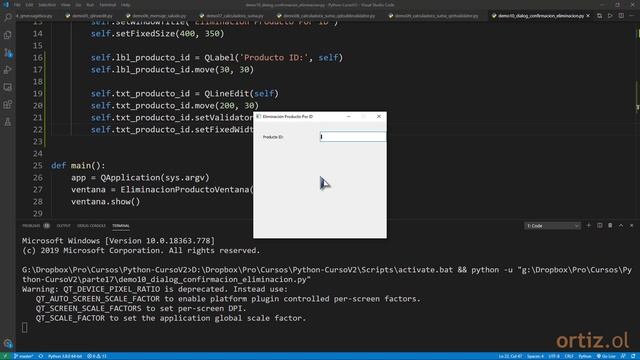The width and height of the screenshot is (640, 360).
Task: Click line number 25 in the editor gutter
Action: pos(38,165)
